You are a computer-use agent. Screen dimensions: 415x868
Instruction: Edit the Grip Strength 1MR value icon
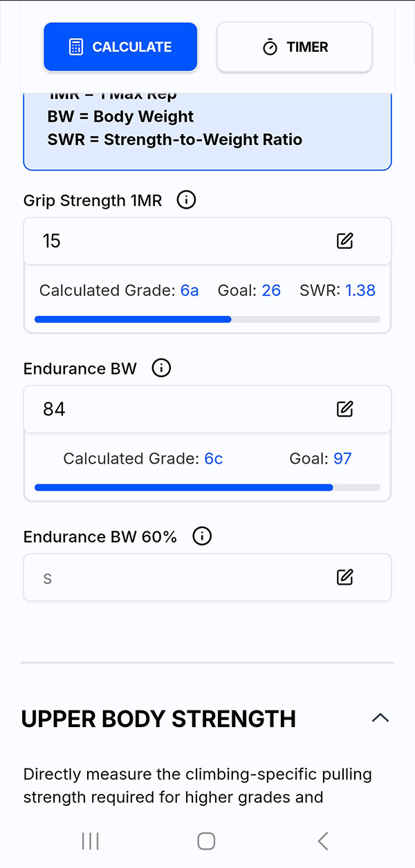click(344, 240)
